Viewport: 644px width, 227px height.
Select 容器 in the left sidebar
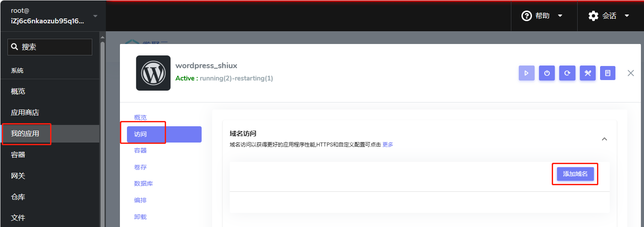18,155
